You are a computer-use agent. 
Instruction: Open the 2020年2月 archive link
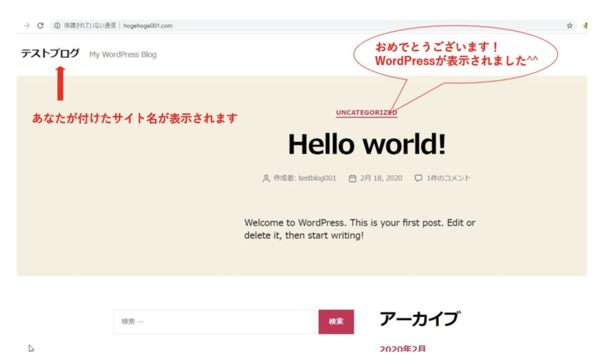tap(403, 349)
